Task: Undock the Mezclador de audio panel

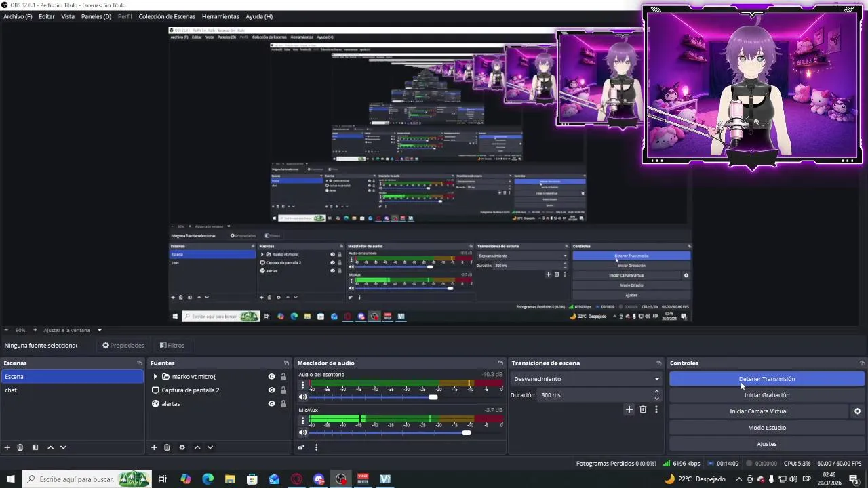Action: (x=500, y=363)
